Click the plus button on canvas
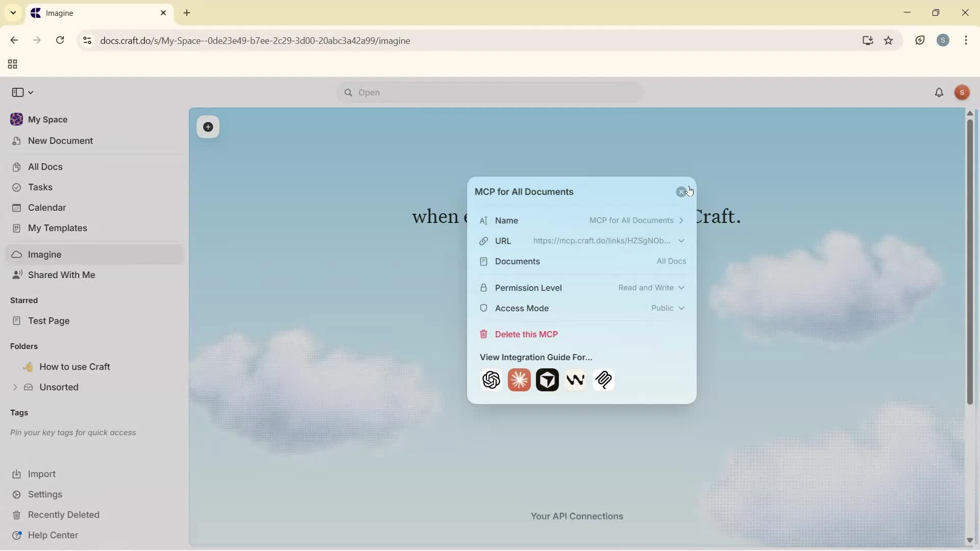980x551 pixels. [208, 127]
